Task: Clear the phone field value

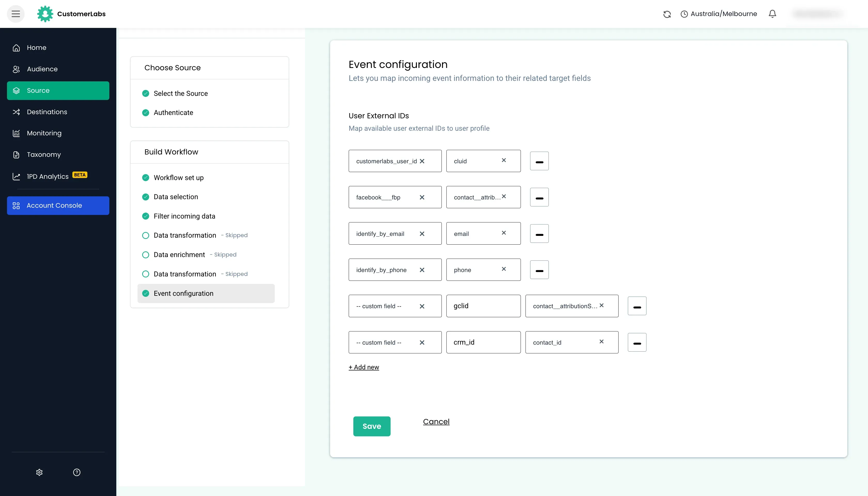Action: (504, 269)
